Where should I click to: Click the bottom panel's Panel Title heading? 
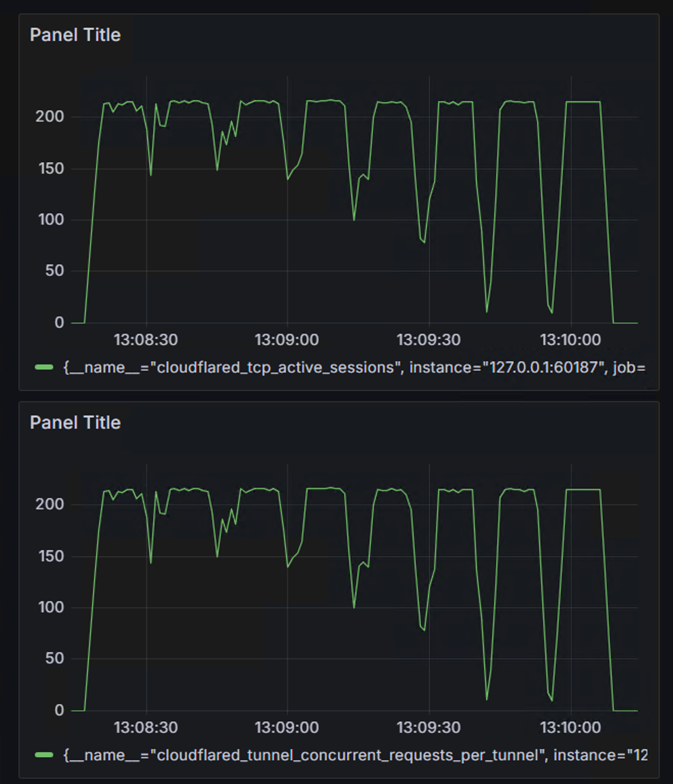click(76, 422)
